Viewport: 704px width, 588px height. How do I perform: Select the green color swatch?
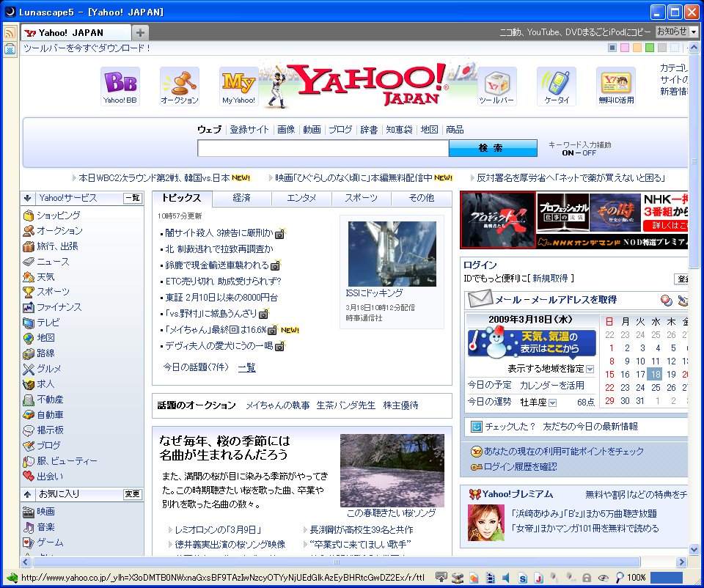(x=649, y=48)
